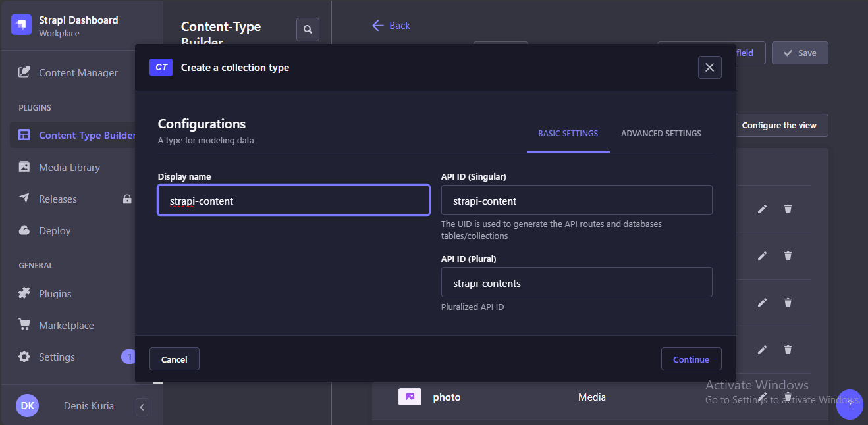The width and height of the screenshot is (868, 425).
Task: Click the Denis Kuria profile name
Action: click(89, 406)
